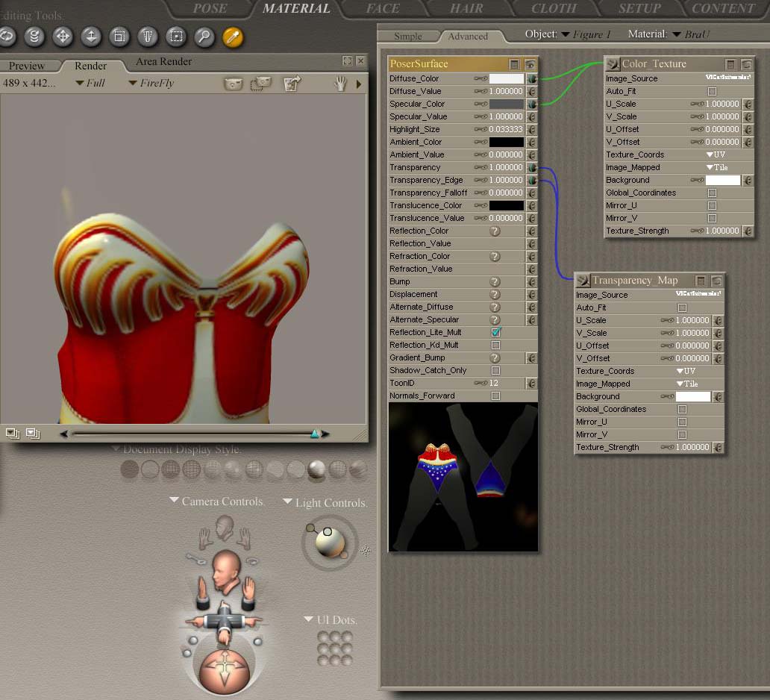Enable the Shadow_Catch_Only checkbox
770x700 pixels.
495,370
